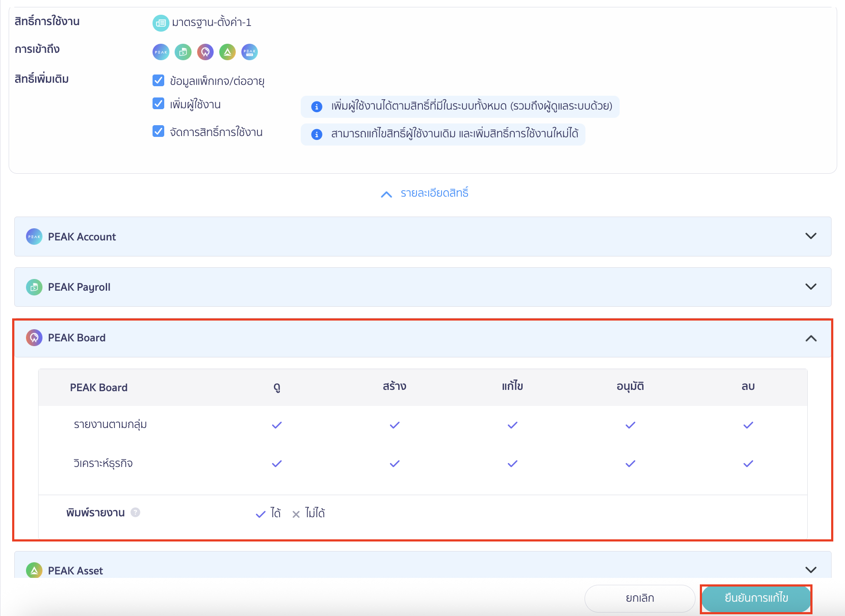
Task: Click the help icon next to พิมพ์รายงาน
Action: [x=136, y=512]
